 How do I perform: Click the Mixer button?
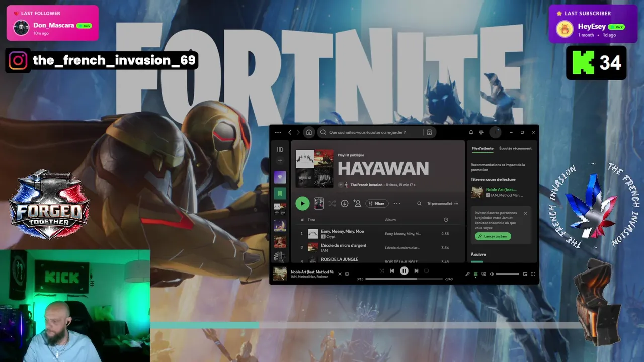tap(377, 203)
